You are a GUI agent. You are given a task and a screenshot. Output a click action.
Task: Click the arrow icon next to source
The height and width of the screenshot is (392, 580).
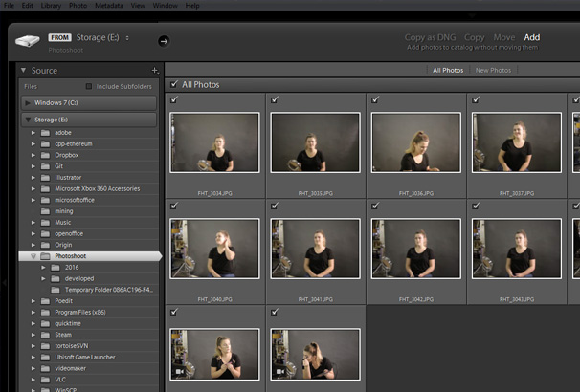click(x=163, y=40)
